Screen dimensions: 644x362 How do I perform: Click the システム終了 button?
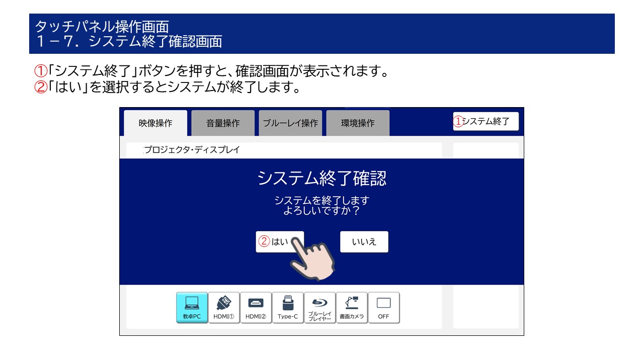click(x=486, y=121)
